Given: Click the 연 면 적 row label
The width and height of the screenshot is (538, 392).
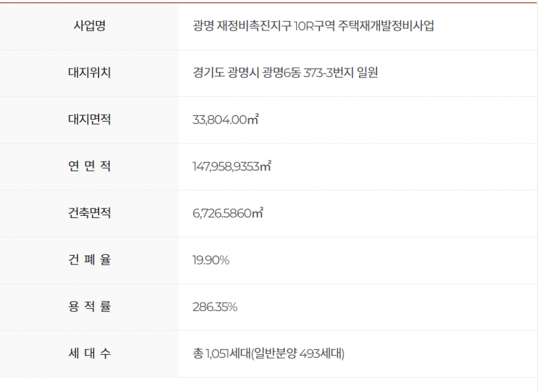Looking at the screenshot, I should [x=89, y=167].
